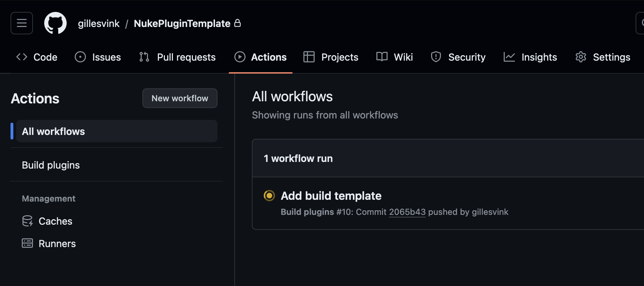Screen dimensions: 644x286
Task: Click the Pull requests branch icon
Action: coord(144,57)
